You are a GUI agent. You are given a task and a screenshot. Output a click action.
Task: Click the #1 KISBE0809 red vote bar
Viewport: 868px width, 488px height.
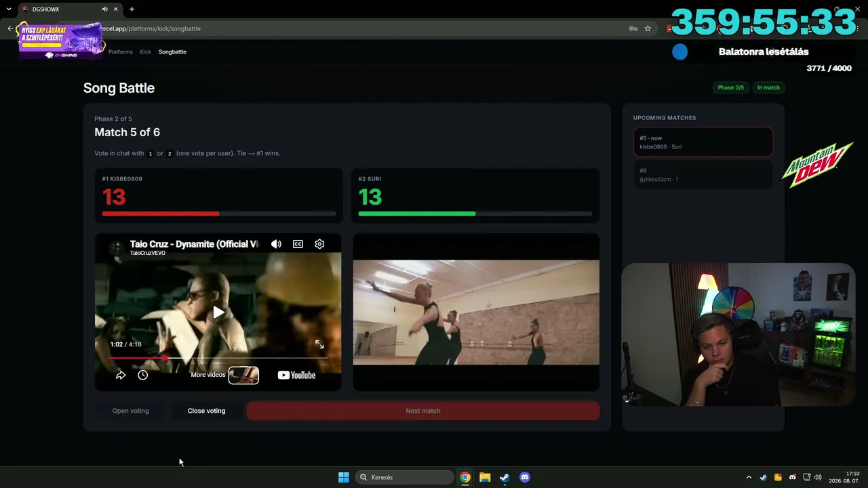click(x=219, y=213)
